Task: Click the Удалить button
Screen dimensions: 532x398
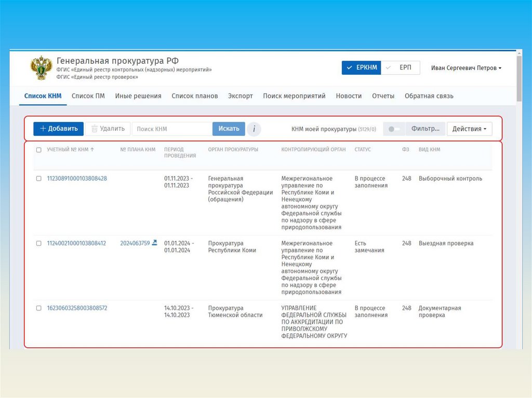Action: [108, 129]
